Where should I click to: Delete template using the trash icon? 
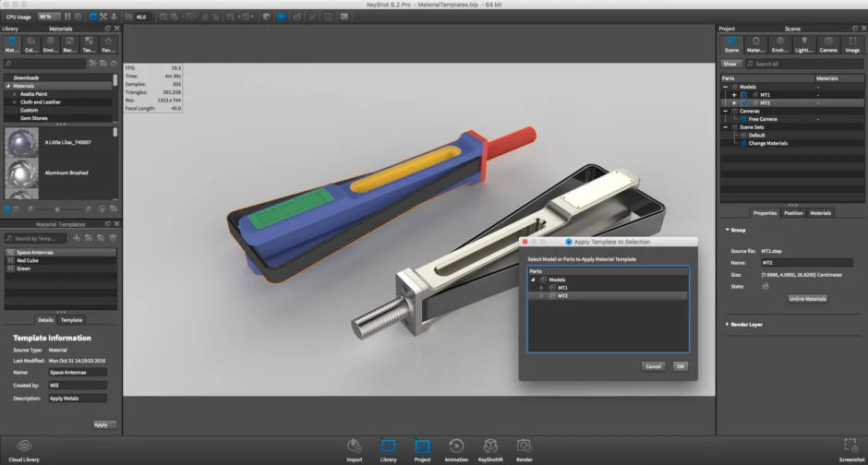(112, 238)
